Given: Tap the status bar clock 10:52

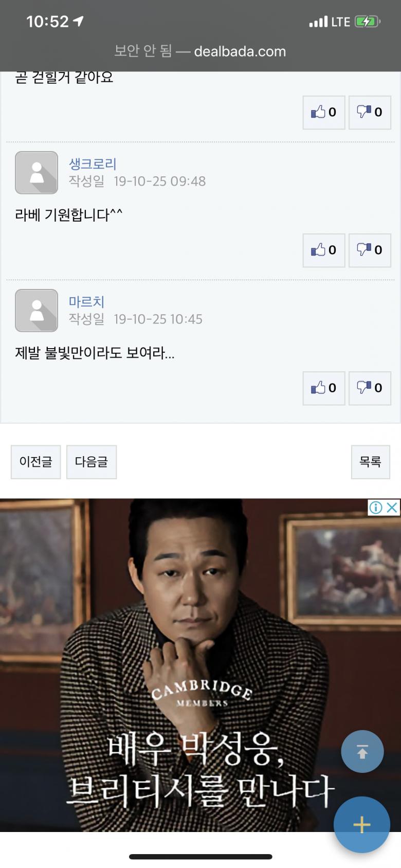Looking at the screenshot, I should tap(47, 22).
